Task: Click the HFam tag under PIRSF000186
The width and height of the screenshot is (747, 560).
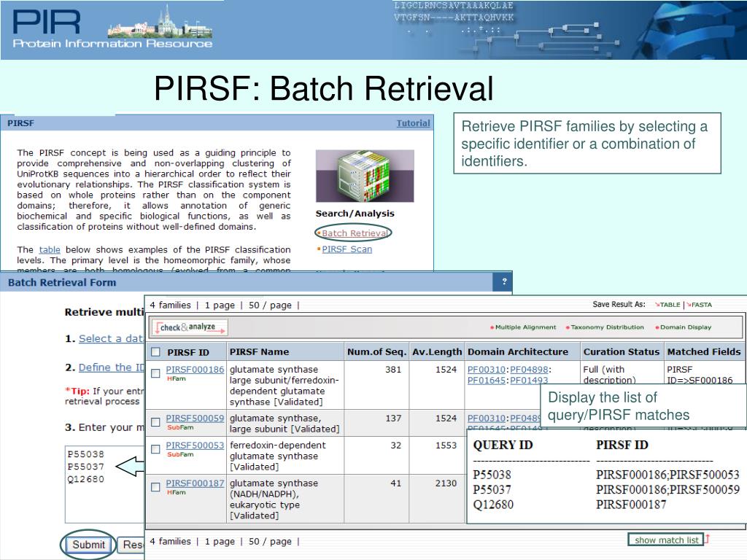Action: 177,378
